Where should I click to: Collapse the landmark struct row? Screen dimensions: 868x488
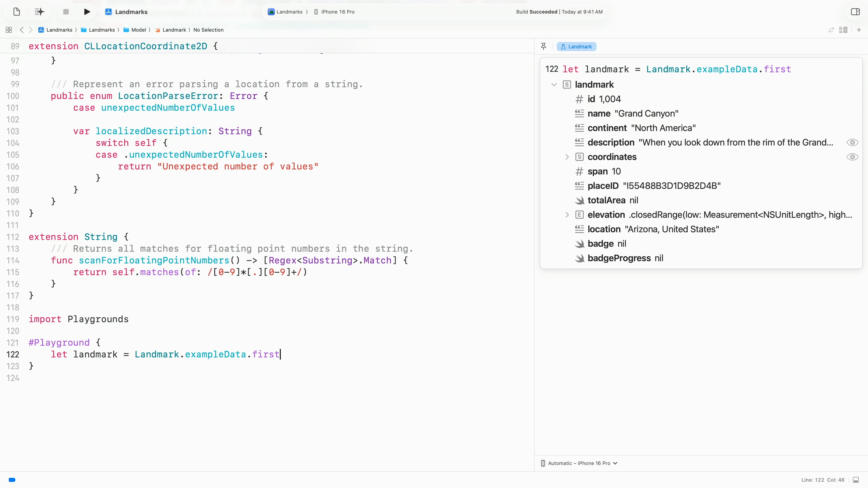pos(554,84)
